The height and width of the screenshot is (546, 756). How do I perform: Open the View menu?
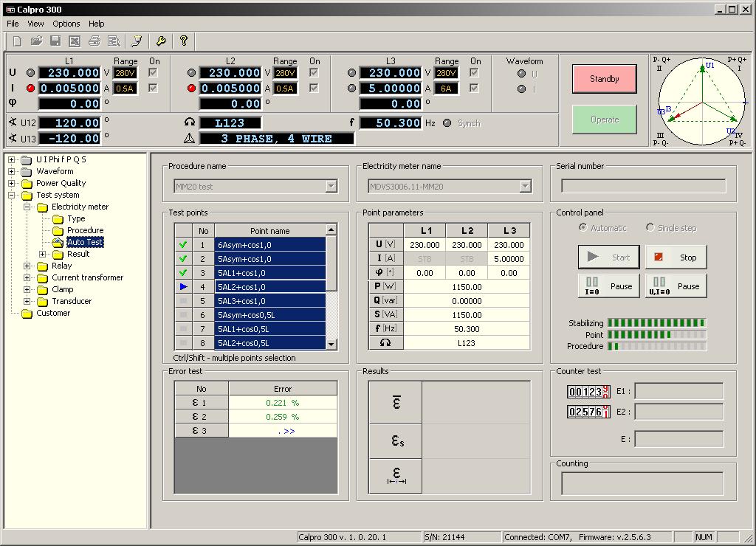[35, 24]
